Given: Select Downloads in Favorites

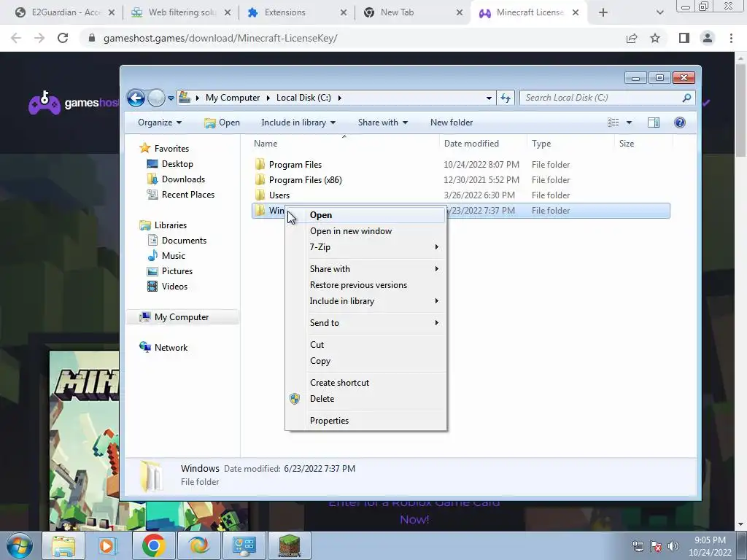Looking at the screenshot, I should tap(183, 179).
